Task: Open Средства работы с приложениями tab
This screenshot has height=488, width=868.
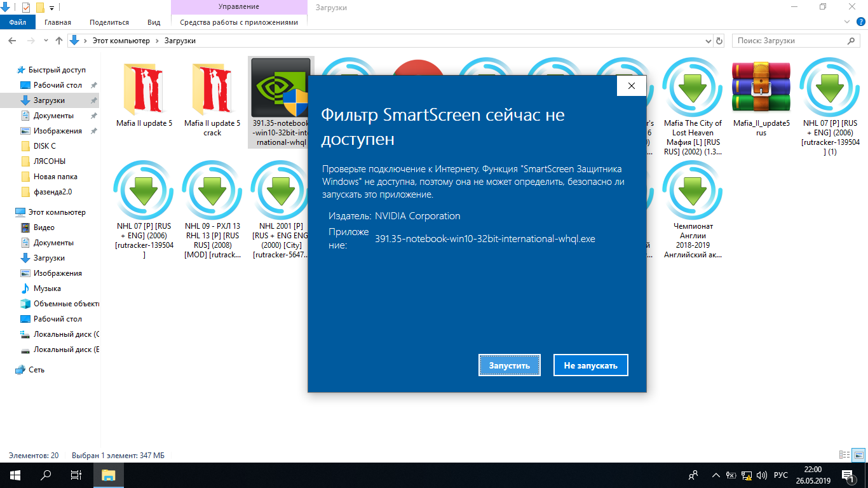Action: point(239,22)
